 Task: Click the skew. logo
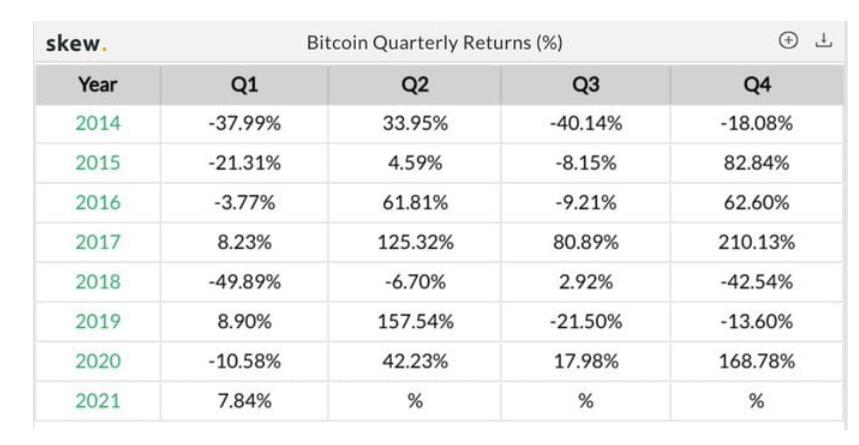(x=75, y=43)
